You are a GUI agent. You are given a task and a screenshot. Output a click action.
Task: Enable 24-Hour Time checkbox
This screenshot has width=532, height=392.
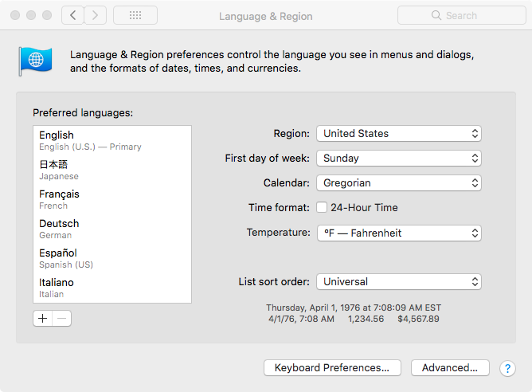coord(322,208)
